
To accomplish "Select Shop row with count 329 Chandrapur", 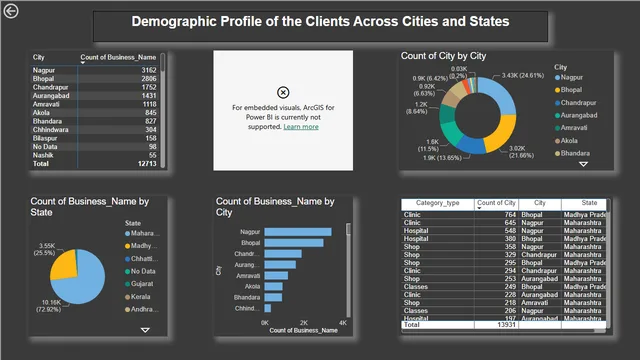I will 504,255.
